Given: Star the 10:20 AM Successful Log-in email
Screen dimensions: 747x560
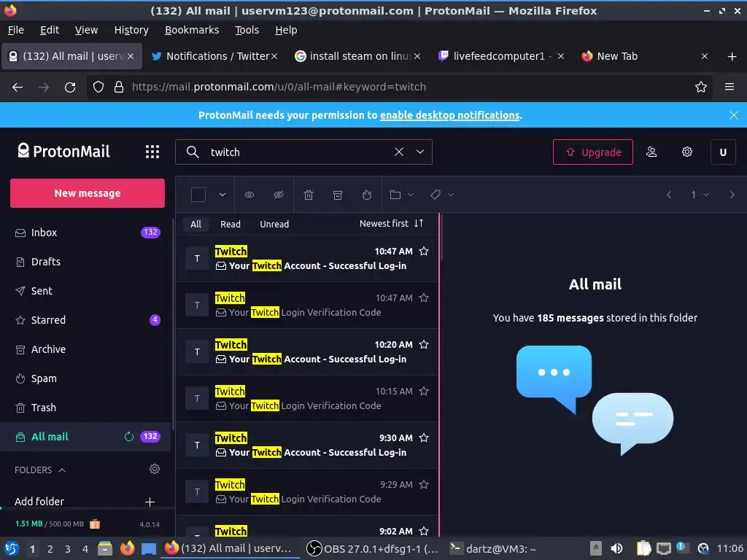Looking at the screenshot, I should (424, 345).
